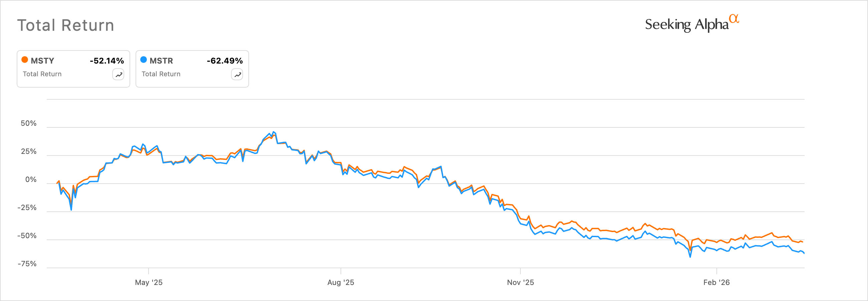This screenshot has height=301, width=868.
Task: Click the May '25 axis label
Action: coord(149,283)
